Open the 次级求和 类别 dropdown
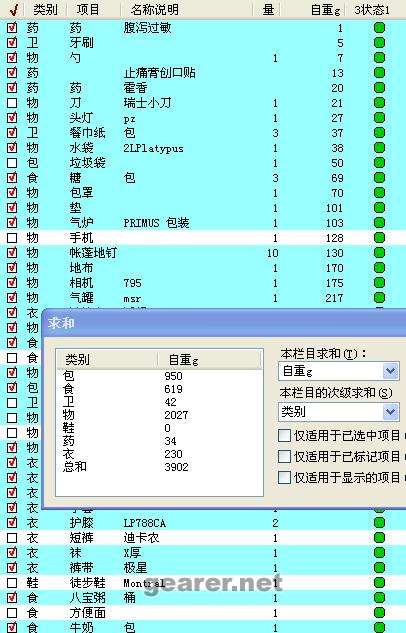The width and height of the screenshot is (406, 633). (x=390, y=412)
